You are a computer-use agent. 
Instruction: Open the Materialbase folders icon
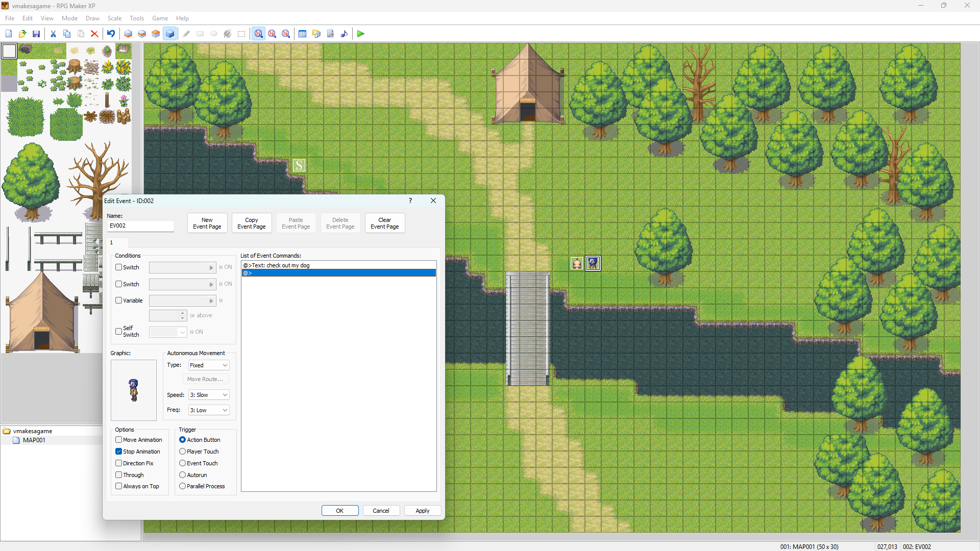[316, 34]
